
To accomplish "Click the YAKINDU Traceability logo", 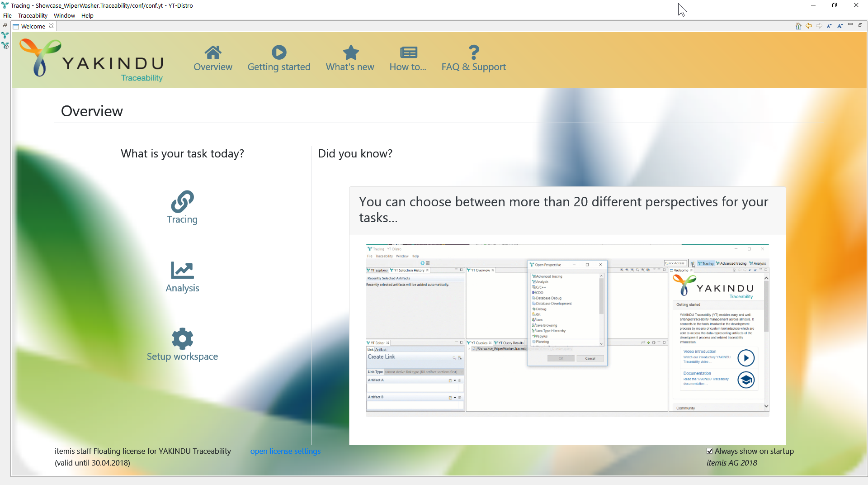I will tap(92, 60).
